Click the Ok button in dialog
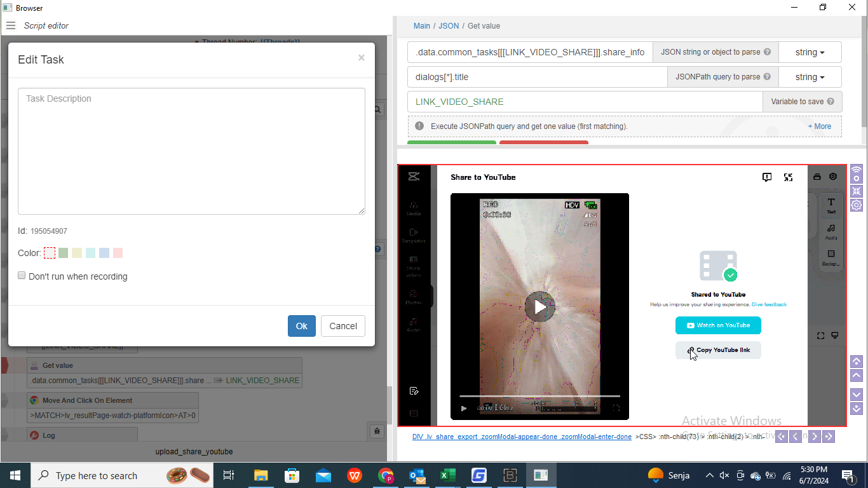 301,326
